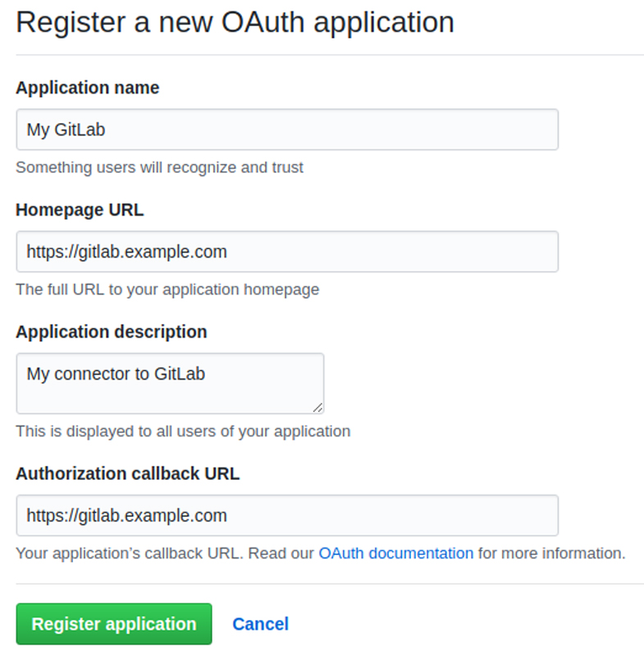Click the resize grip of the description box
The width and height of the screenshot is (644, 656).
click(319, 408)
